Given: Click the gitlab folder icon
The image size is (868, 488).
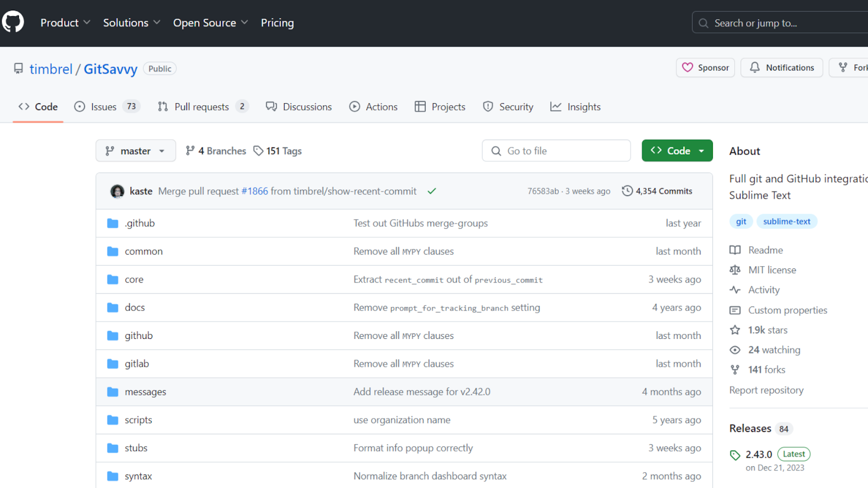Looking at the screenshot, I should pyautogui.click(x=113, y=364).
